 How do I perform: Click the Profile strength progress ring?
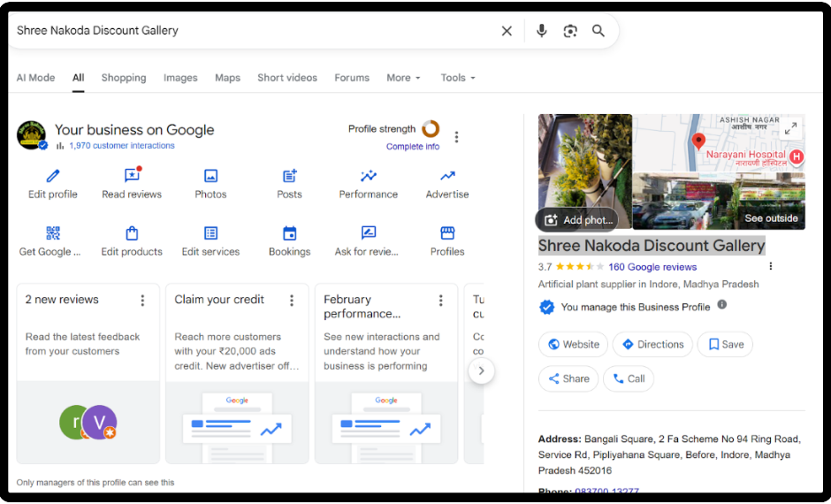coord(431,129)
